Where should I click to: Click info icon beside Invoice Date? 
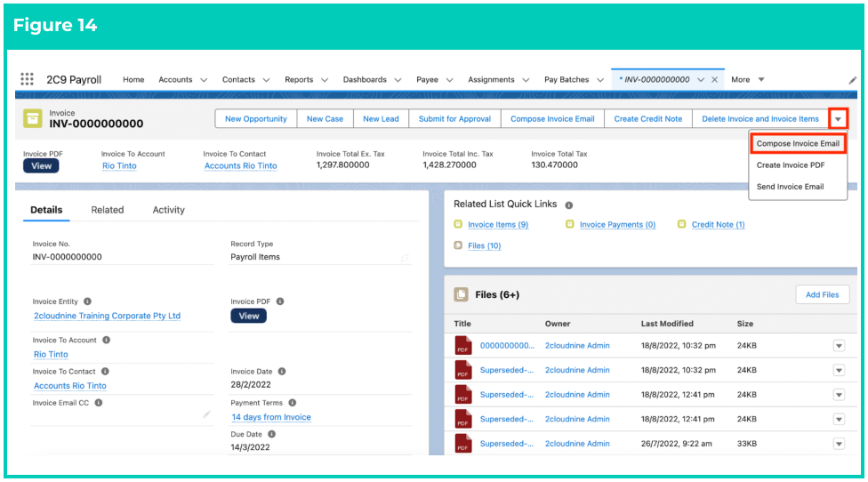(282, 372)
